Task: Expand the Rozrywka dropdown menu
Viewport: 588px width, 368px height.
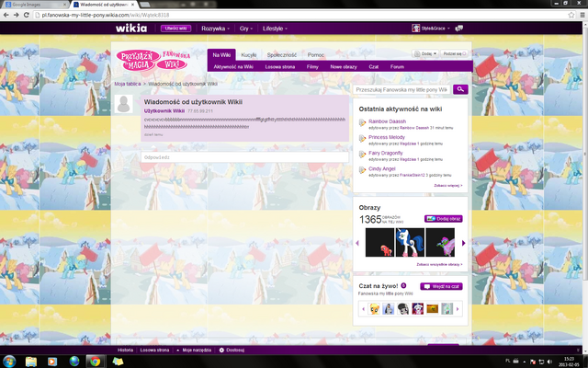Action: coord(216,29)
